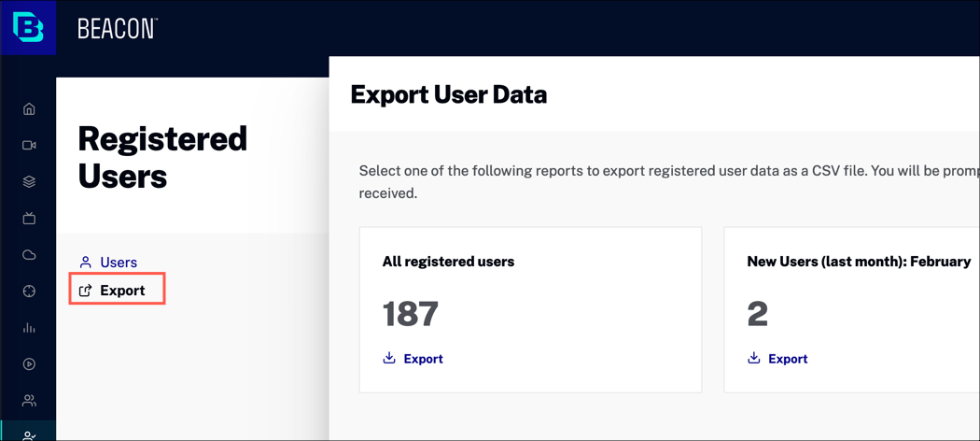Click the cloud icon in sidebar
This screenshot has width=980, height=441.
pos(29,255)
